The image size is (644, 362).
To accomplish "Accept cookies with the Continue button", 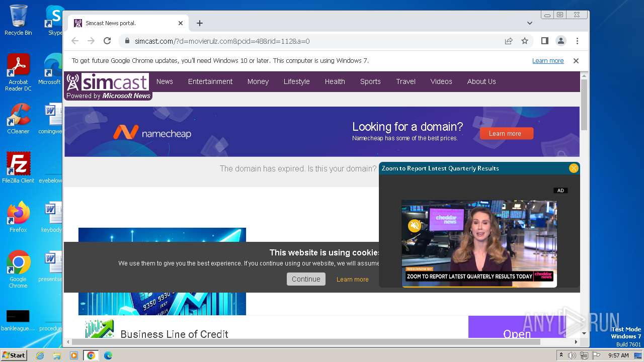I will (306, 279).
